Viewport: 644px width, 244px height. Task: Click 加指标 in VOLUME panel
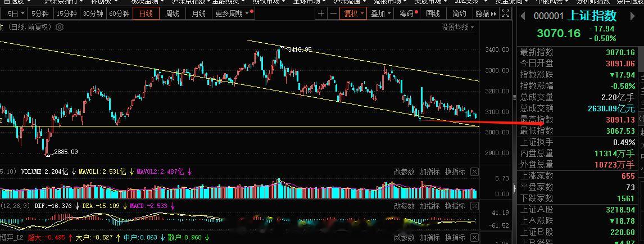click(429, 171)
